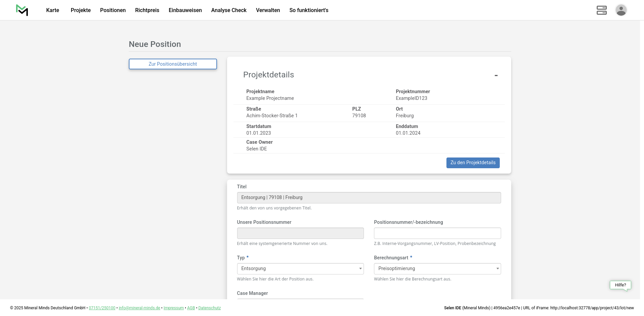Open the Impressum footer link
The image size is (644, 316).
173,308
